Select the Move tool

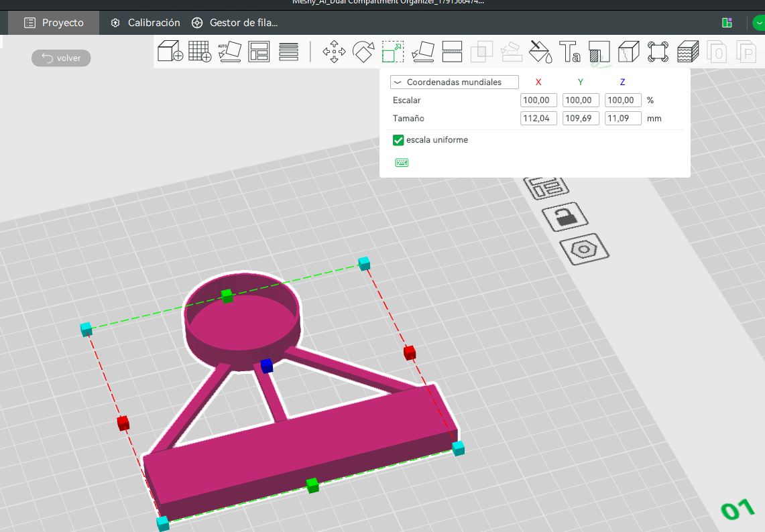click(x=334, y=52)
